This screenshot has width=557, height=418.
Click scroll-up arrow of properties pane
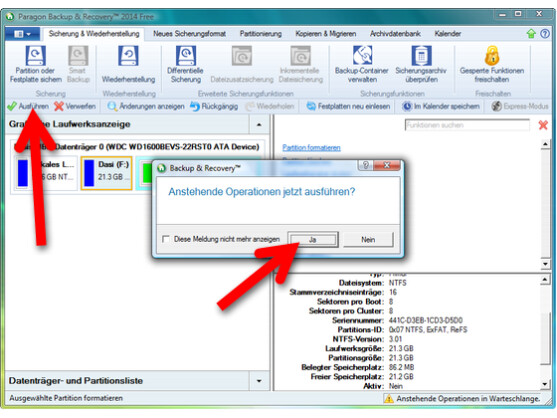coord(545,280)
